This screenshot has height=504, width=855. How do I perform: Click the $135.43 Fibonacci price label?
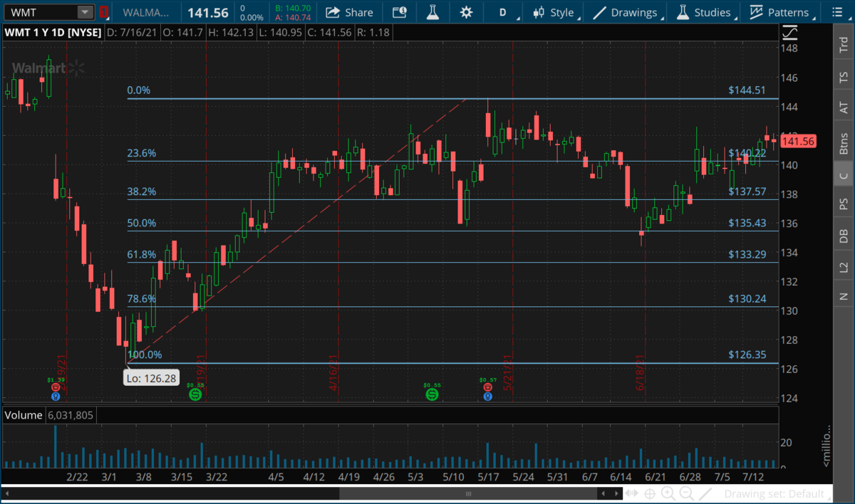[x=747, y=223]
